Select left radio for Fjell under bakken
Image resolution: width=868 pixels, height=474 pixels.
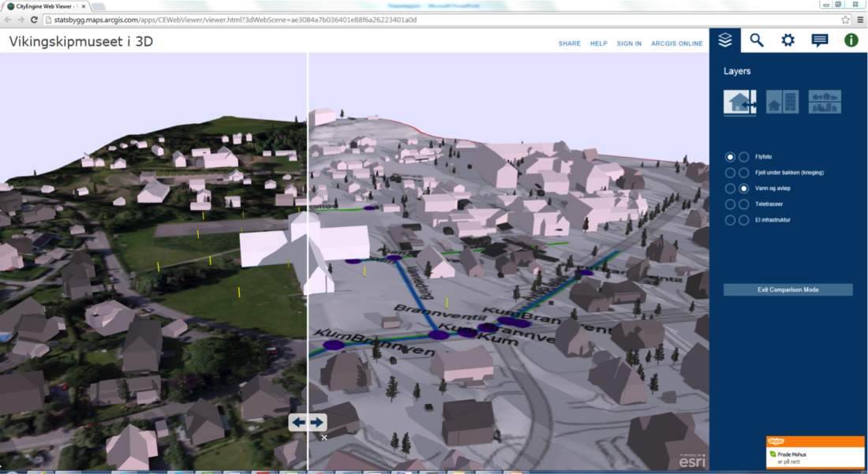click(x=731, y=173)
